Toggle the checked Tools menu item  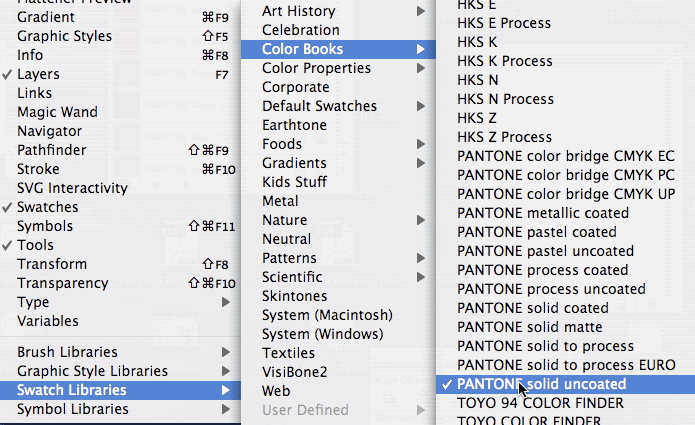[x=120, y=245]
